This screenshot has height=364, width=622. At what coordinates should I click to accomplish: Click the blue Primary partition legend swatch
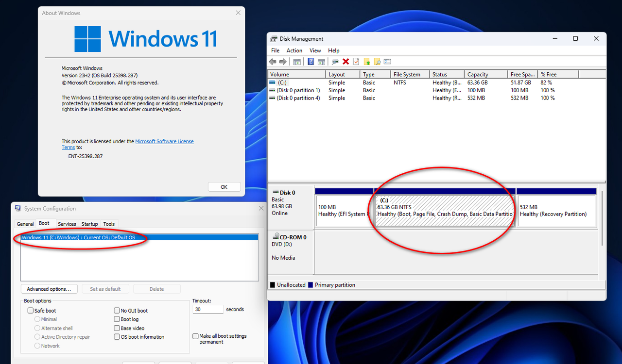click(311, 285)
